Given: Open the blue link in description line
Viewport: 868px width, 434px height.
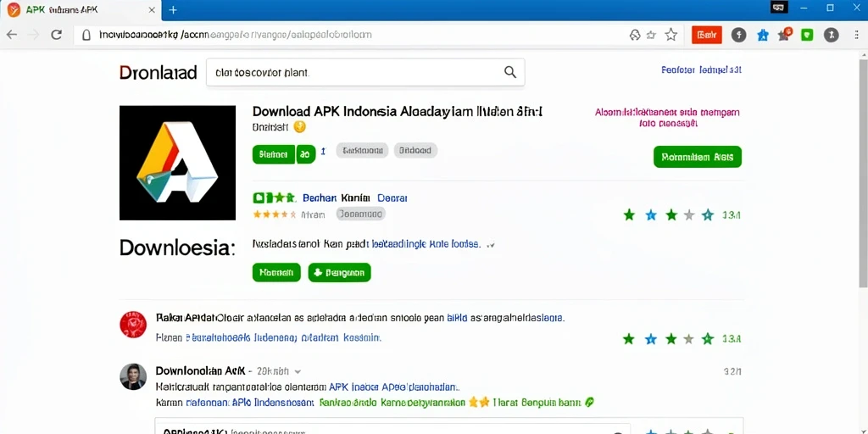Looking at the screenshot, I should 426,243.
